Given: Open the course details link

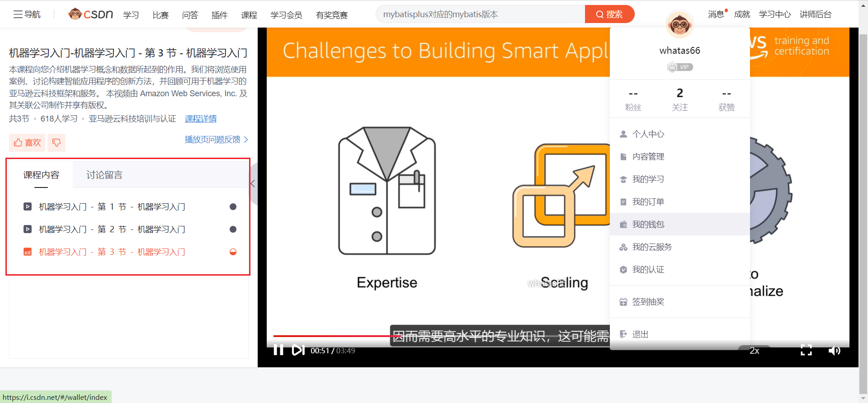Looking at the screenshot, I should tap(201, 119).
